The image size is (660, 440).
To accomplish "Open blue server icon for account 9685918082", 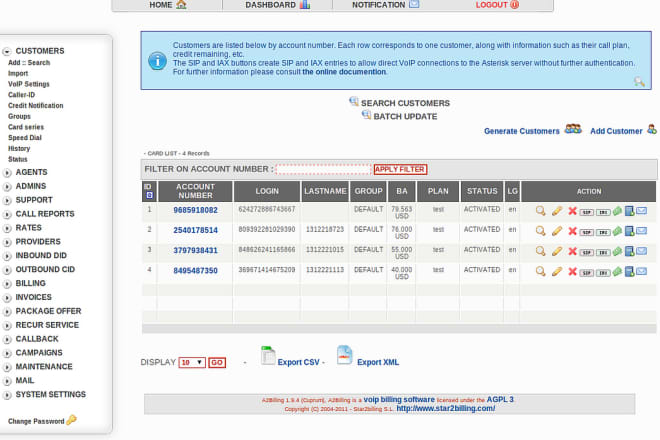I will (x=629, y=211).
